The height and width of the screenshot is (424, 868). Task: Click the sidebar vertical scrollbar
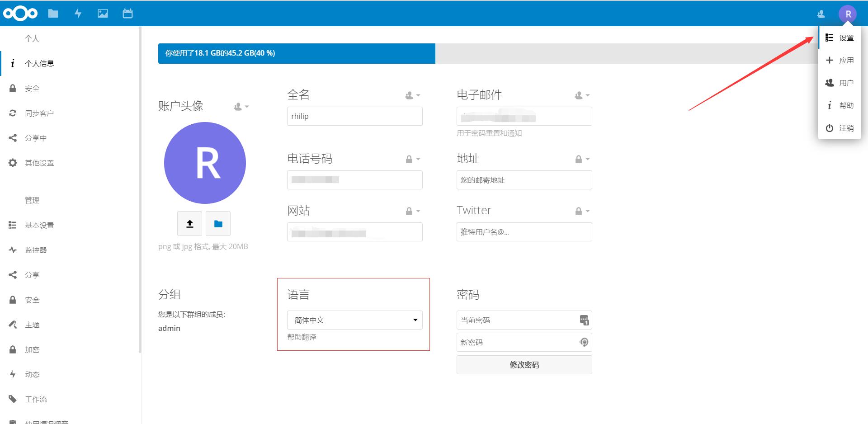(x=140, y=190)
